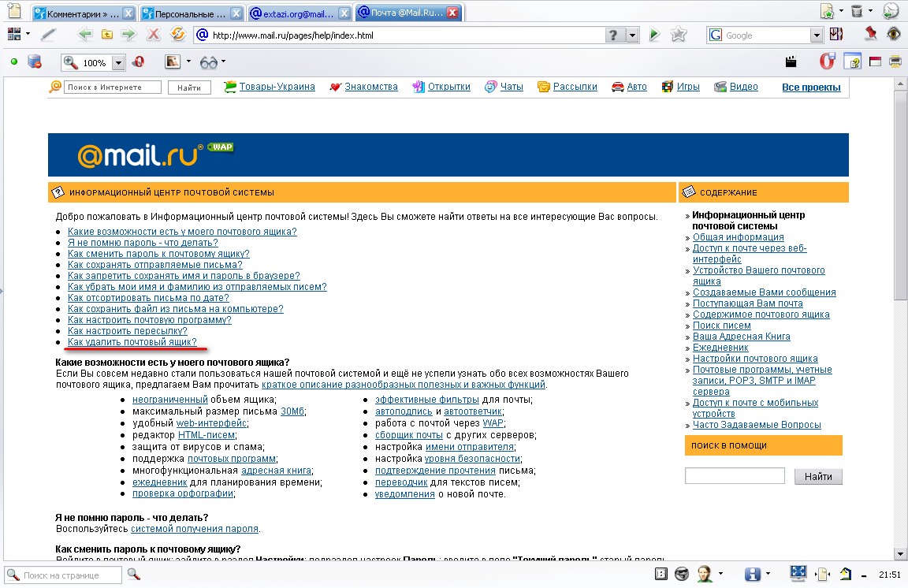The height and width of the screenshot is (588, 908).
Task: Open the closed tabs trash can icon
Action: tap(857, 11)
